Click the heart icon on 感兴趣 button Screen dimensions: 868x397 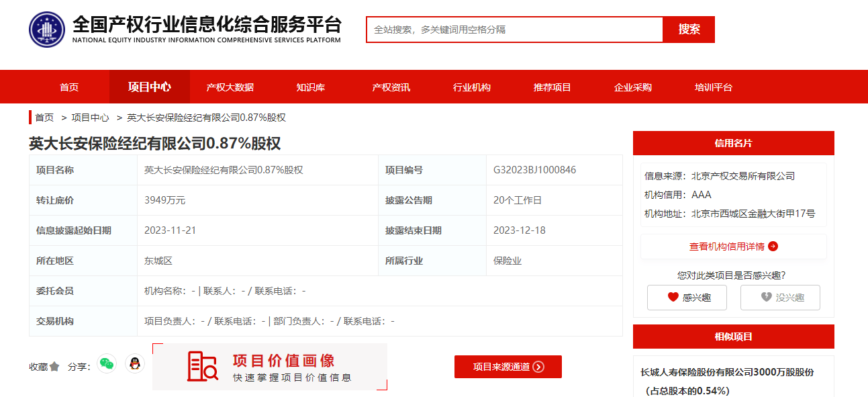click(x=673, y=297)
